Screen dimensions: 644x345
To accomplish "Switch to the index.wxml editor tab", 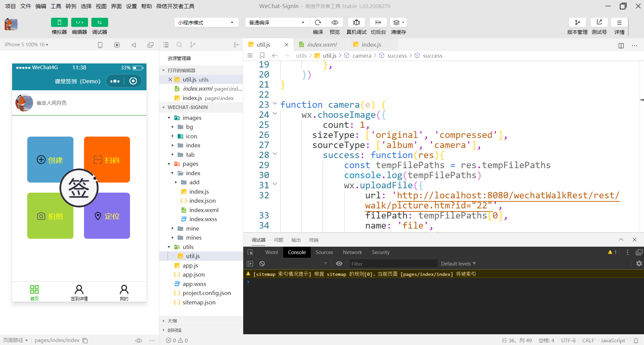I will [x=322, y=45].
